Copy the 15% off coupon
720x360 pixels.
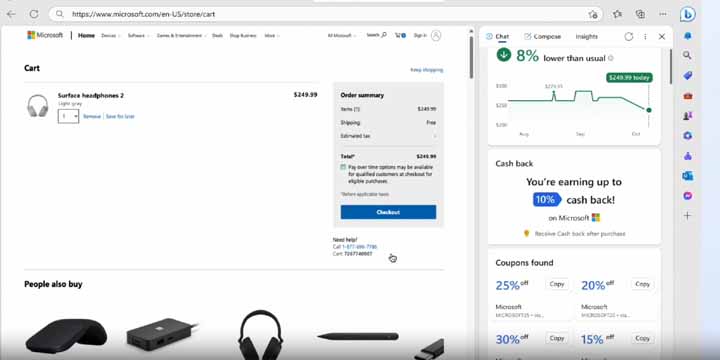(642, 338)
